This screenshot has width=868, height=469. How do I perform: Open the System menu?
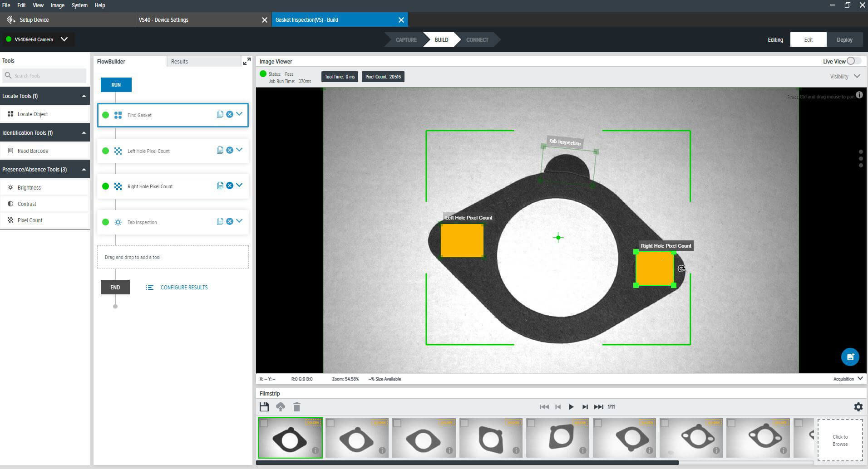coord(79,5)
